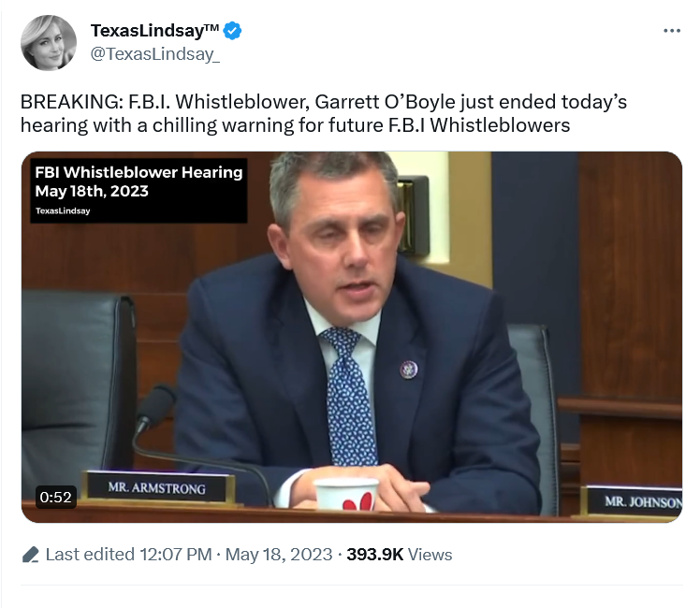
Task: Open the @TexasLindsay_ handle link
Action: point(155,54)
